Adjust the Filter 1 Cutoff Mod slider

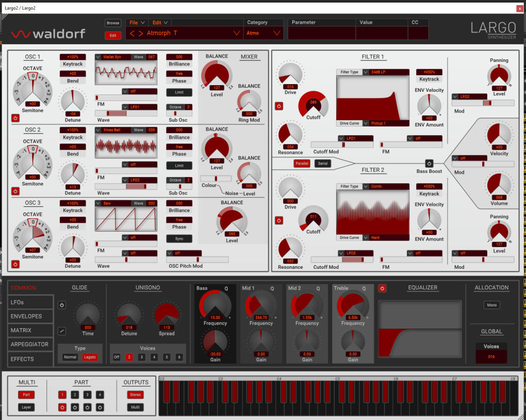click(x=342, y=144)
